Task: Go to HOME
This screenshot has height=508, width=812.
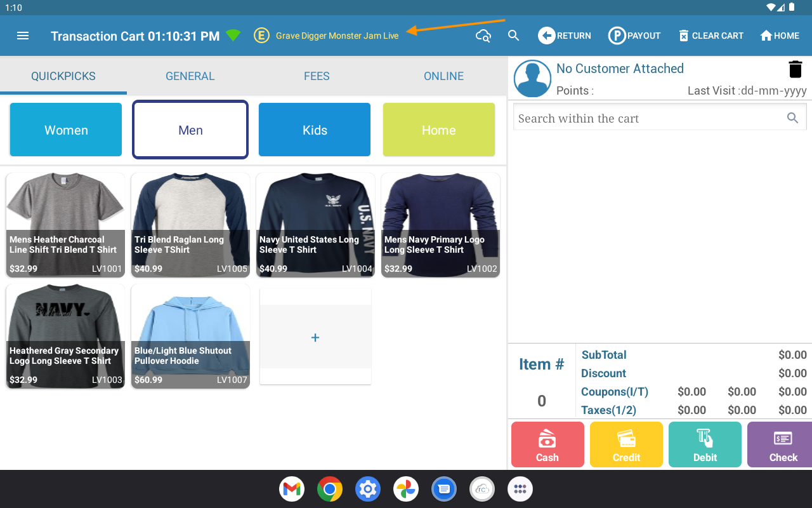Action: (x=780, y=36)
